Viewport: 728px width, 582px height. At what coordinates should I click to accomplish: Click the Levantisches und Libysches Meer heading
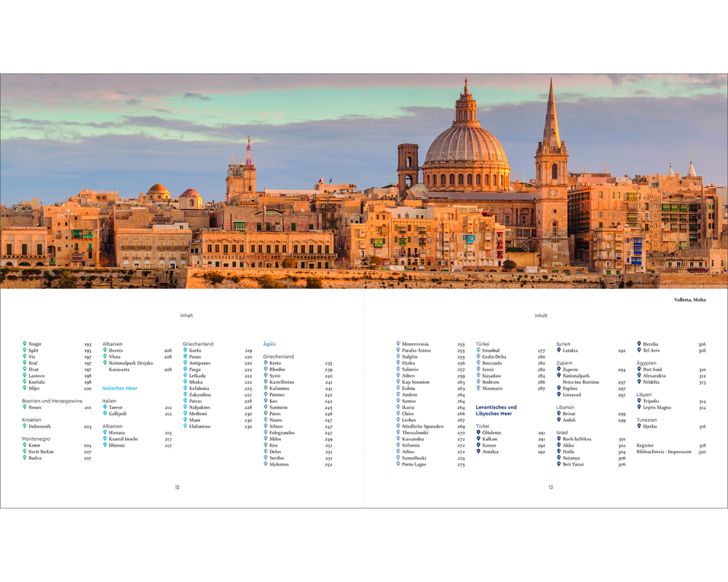click(496, 410)
